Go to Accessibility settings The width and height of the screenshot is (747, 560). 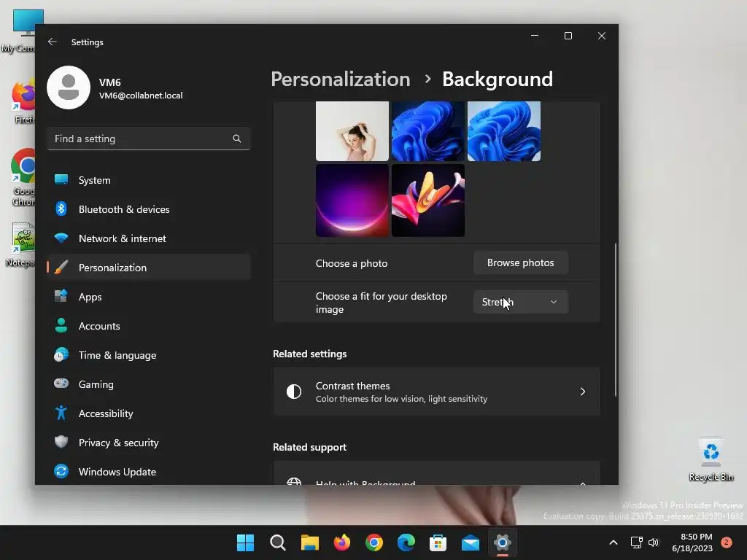(x=149, y=413)
